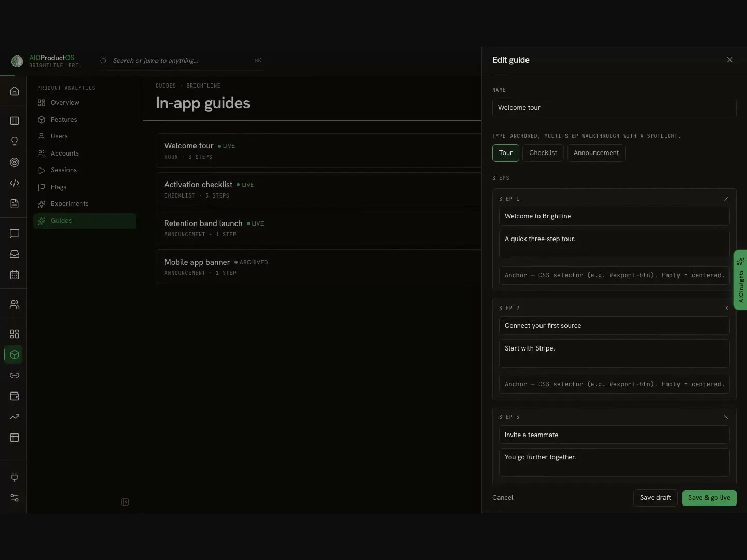The height and width of the screenshot is (560, 747).
Task: Click the Step 1 Anchor CSS selector field
Action: click(x=614, y=275)
